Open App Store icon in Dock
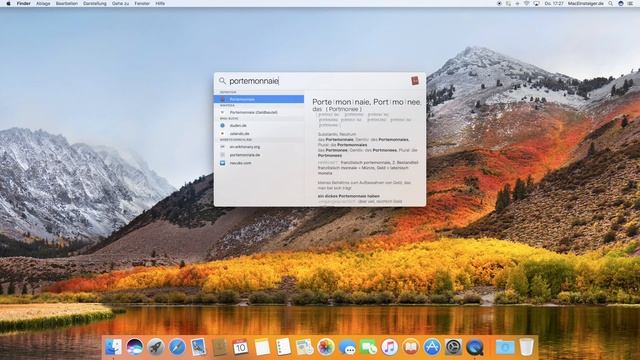The height and width of the screenshot is (360, 640). click(x=432, y=347)
